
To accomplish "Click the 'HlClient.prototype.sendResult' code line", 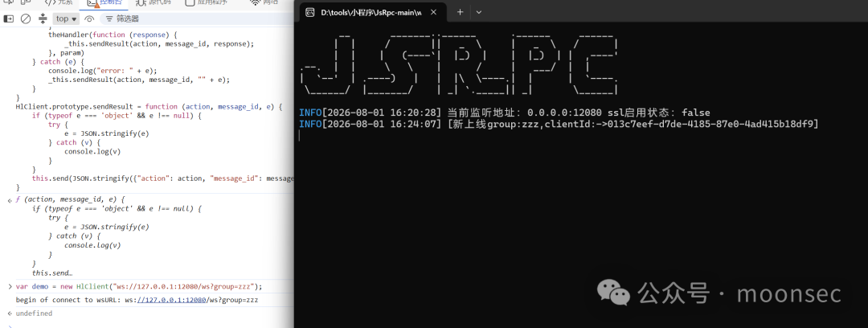I will tap(149, 106).
